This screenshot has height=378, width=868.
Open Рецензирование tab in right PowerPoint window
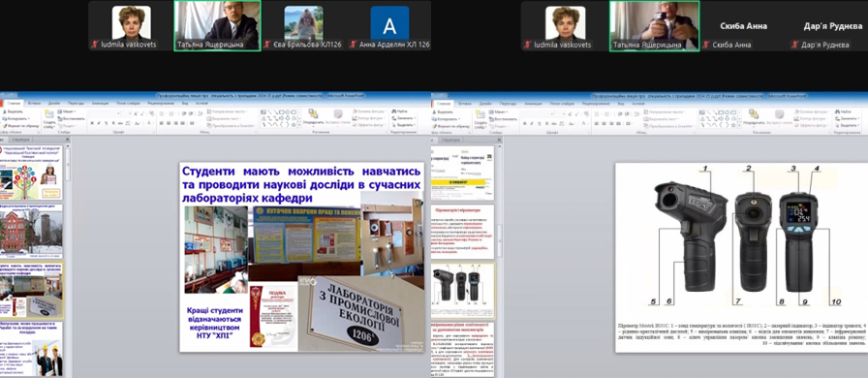(596, 103)
